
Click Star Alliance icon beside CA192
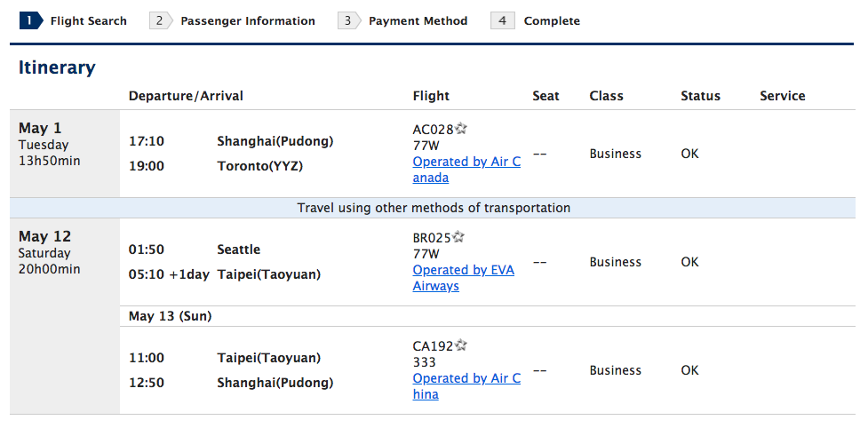(x=460, y=345)
